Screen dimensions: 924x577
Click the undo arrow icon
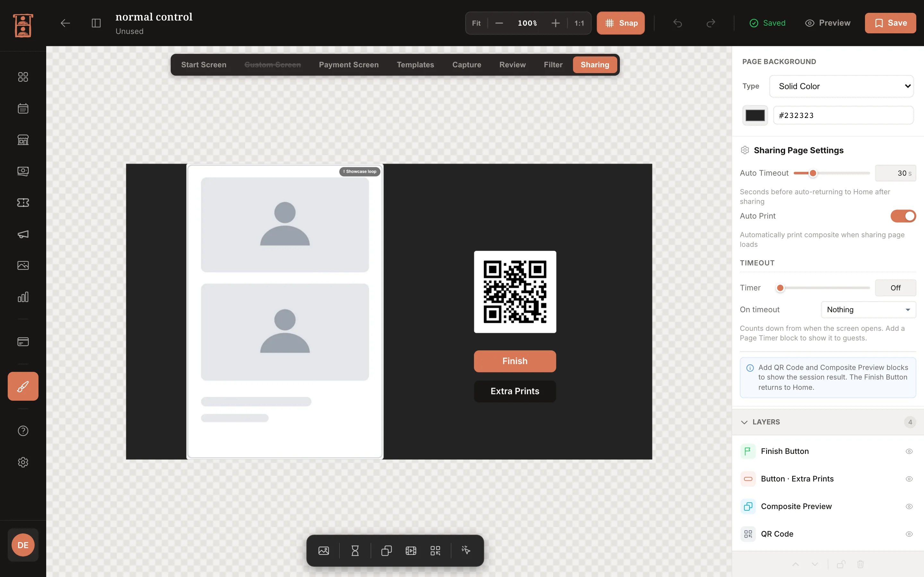tap(677, 23)
